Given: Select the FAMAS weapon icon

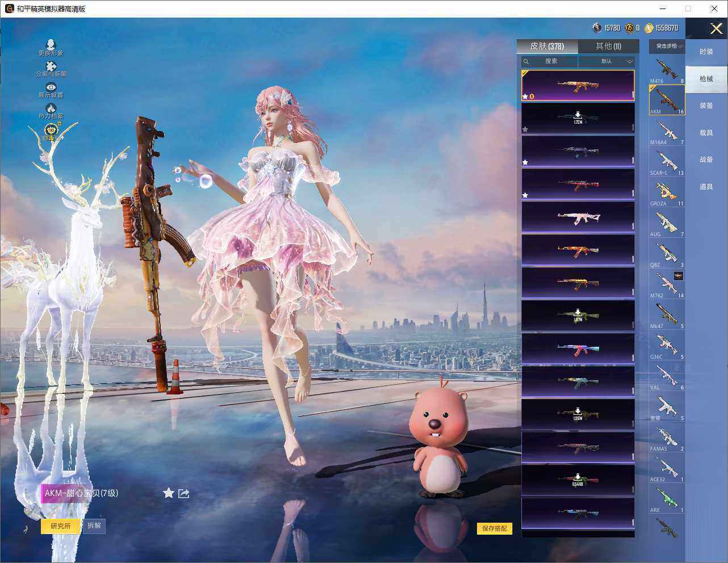Looking at the screenshot, I should [x=667, y=438].
